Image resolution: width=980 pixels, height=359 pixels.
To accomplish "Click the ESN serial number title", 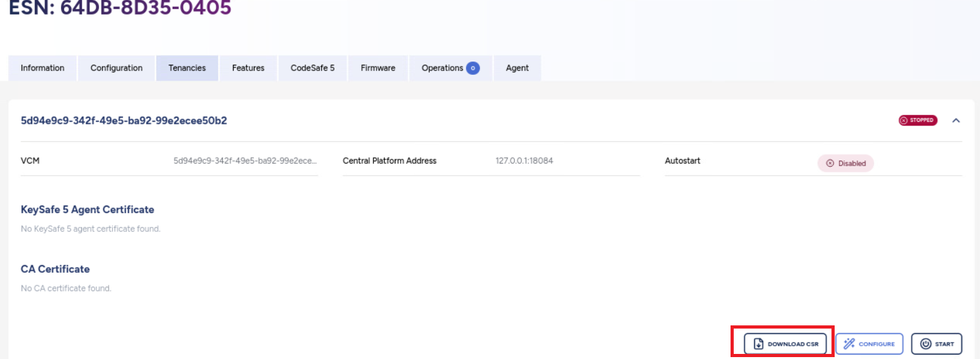I will (120, 8).
